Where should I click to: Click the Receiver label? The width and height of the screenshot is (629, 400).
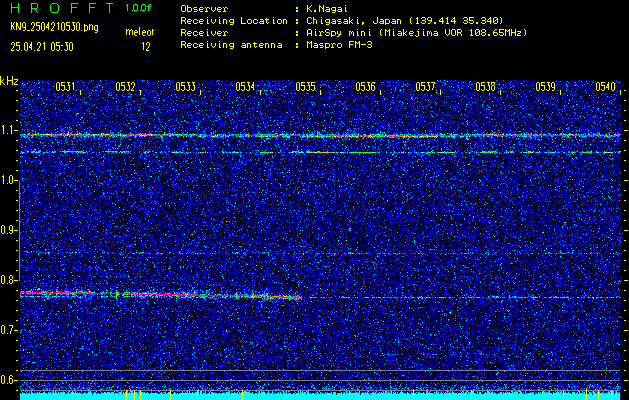(x=204, y=33)
